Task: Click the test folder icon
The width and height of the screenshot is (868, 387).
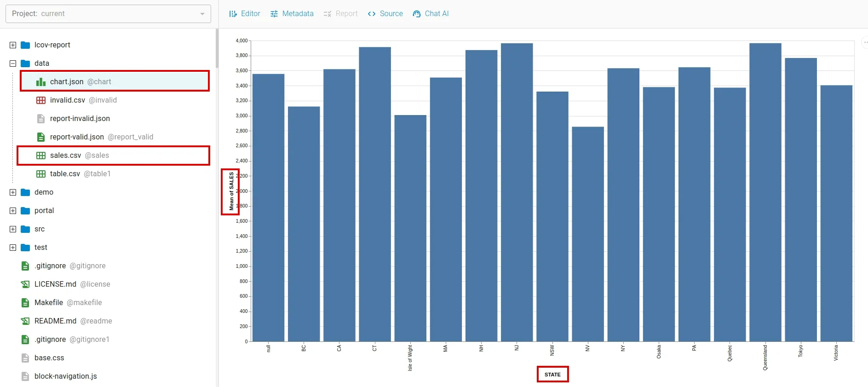Action: point(26,248)
